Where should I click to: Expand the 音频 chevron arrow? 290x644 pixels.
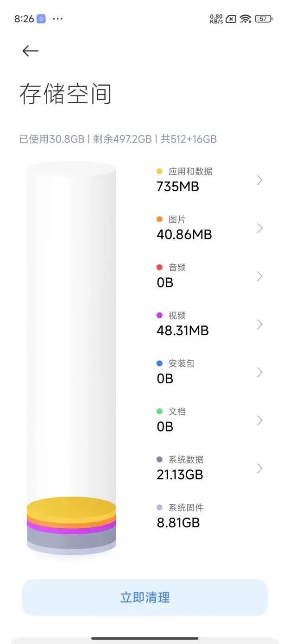pos(260,276)
